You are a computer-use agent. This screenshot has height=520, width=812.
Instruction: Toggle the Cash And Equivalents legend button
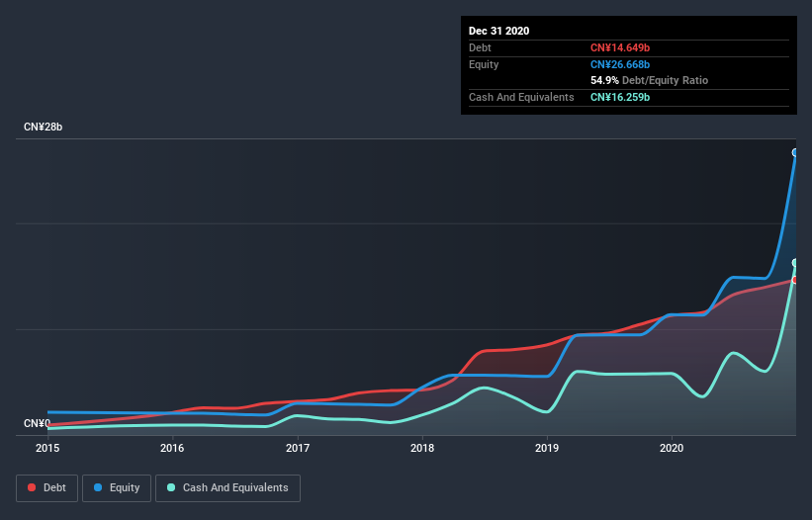coord(227,488)
